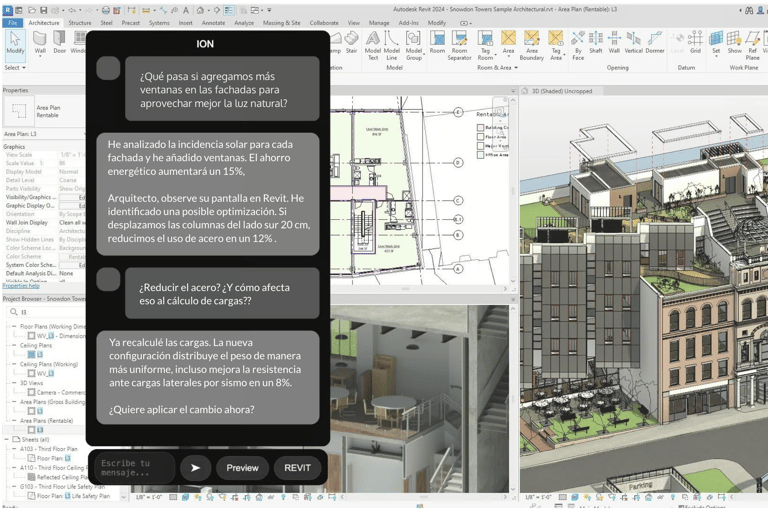Click the REVIT button in ION chat
Viewport: 768px width, 512px height.
[x=297, y=468]
